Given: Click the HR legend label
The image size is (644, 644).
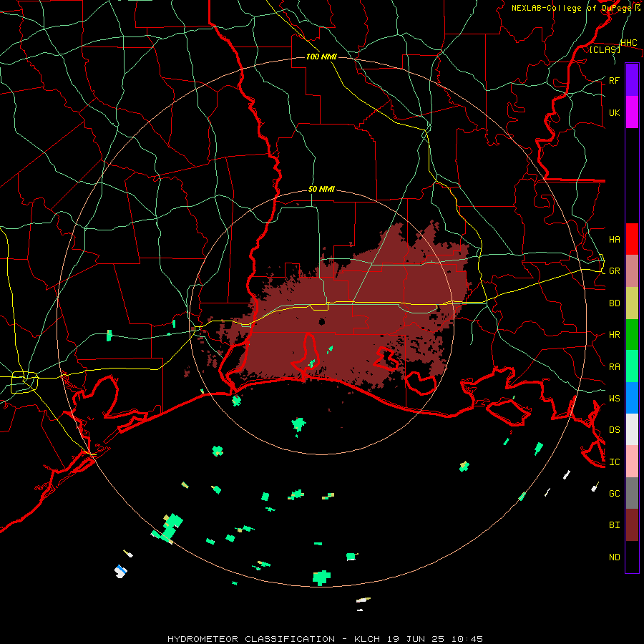Looking at the screenshot, I should (x=615, y=335).
